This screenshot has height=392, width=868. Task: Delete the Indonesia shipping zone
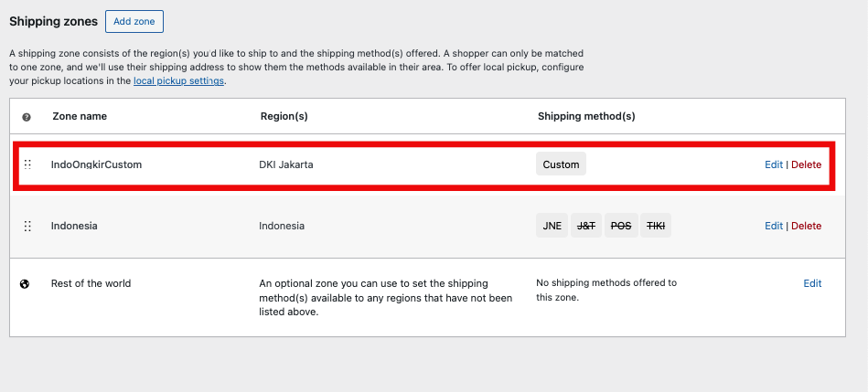[x=806, y=226]
